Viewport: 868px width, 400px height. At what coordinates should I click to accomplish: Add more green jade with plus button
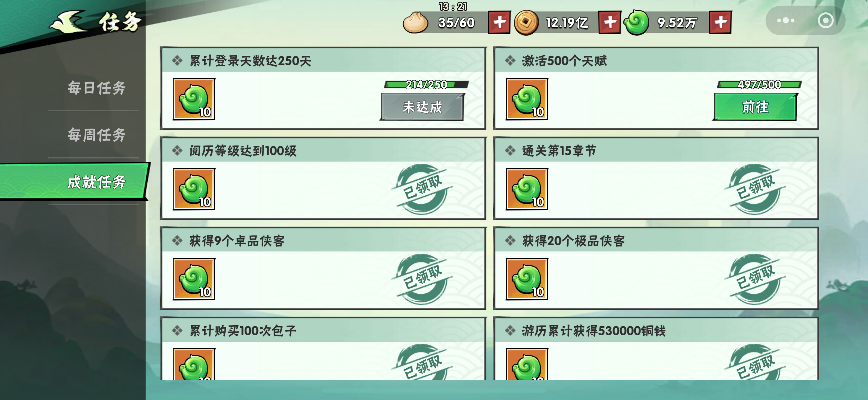pyautogui.click(x=720, y=23)
